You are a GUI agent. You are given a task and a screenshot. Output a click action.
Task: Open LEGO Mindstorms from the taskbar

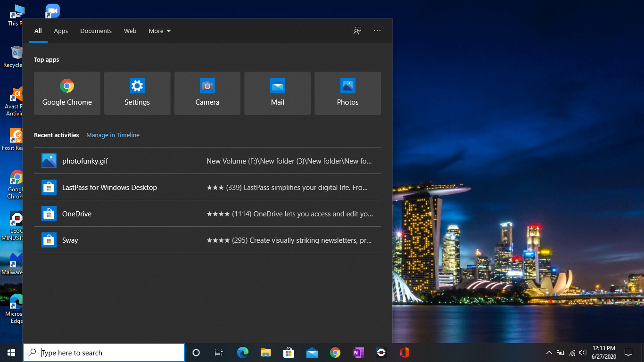pyautogui.click(x=381, y=353)
